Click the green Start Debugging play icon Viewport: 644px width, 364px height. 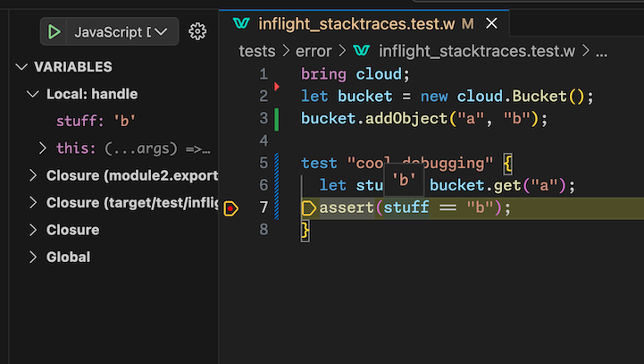[x=54, y=32]
